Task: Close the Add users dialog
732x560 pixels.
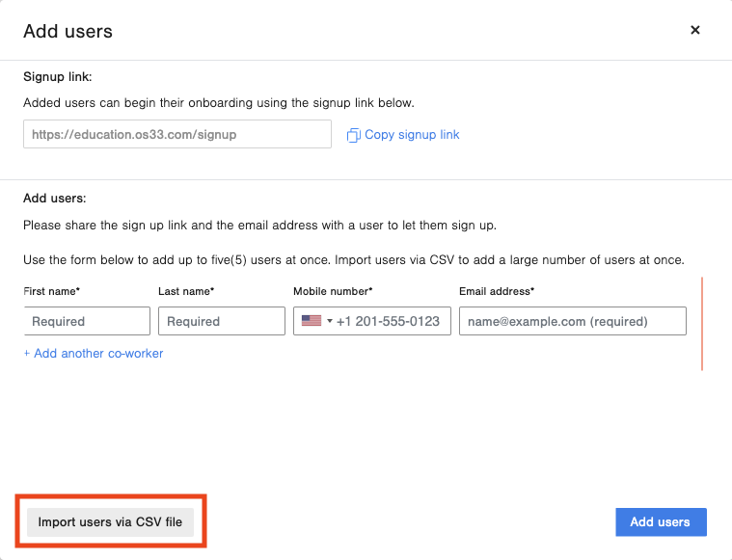Action: (695, 30)
